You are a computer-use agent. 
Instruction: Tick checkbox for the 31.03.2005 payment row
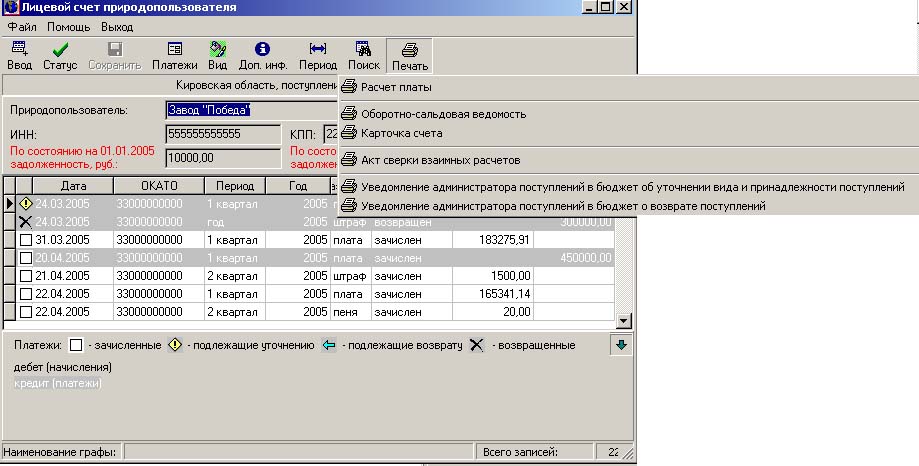pos(26,240)
